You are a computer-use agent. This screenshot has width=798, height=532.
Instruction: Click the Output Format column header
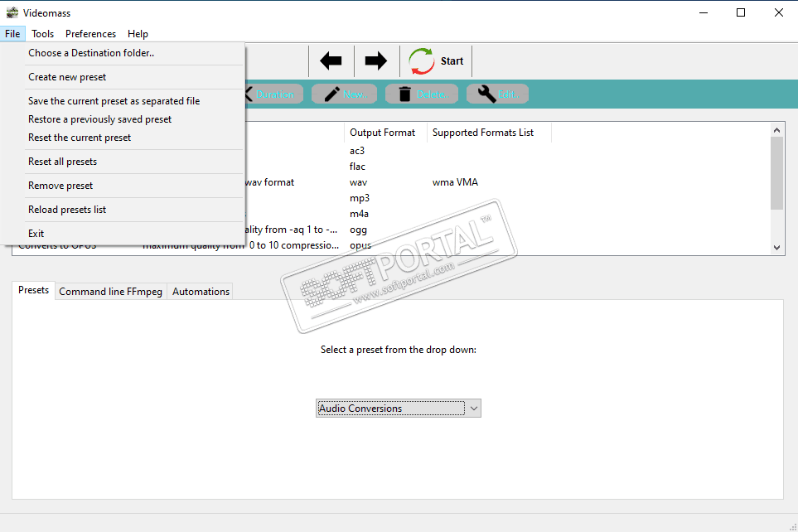(x=385, y=133)
